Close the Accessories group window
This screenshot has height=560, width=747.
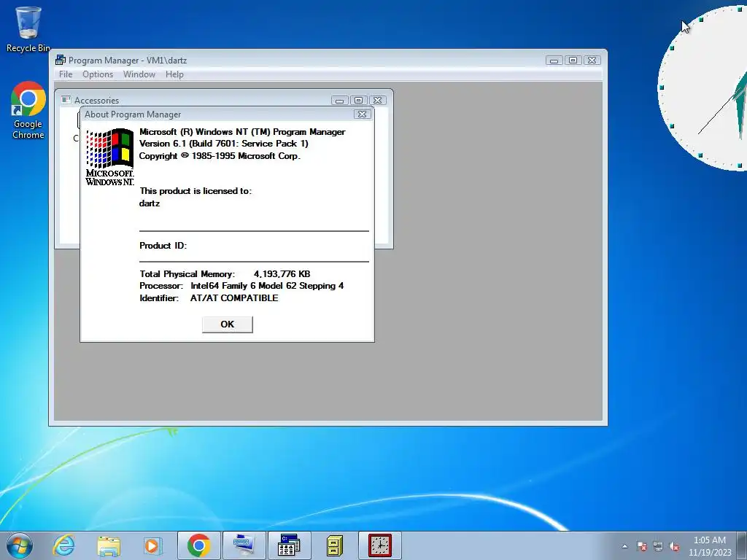coord(377,101)
